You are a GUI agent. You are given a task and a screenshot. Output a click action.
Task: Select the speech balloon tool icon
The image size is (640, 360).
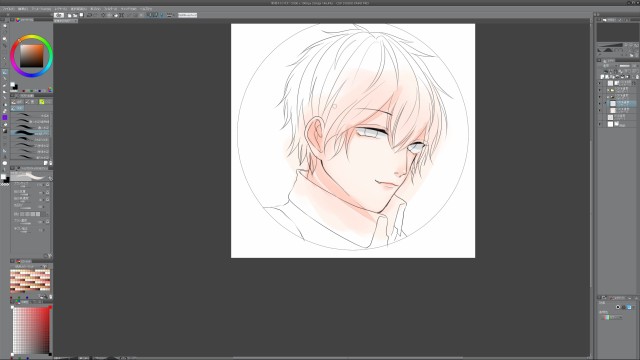click(x=4, y=163)
